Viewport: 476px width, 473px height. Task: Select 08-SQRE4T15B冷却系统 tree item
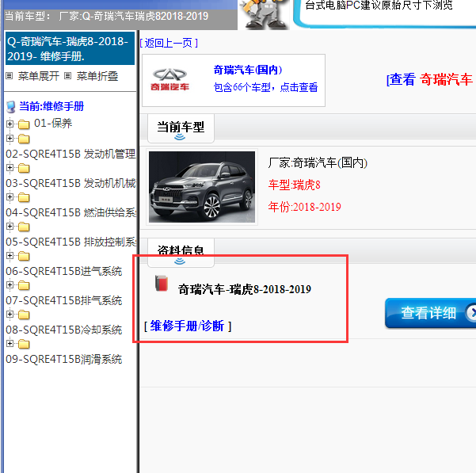pos(63,330)
